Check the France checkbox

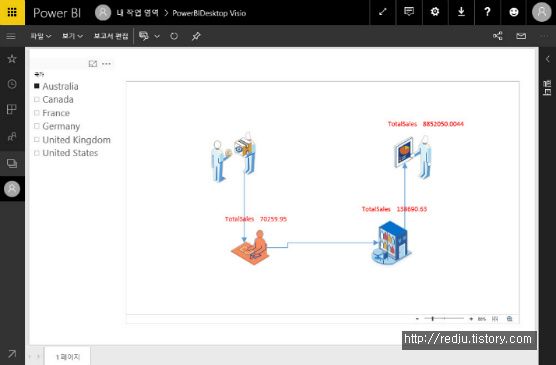pos(37,113)
